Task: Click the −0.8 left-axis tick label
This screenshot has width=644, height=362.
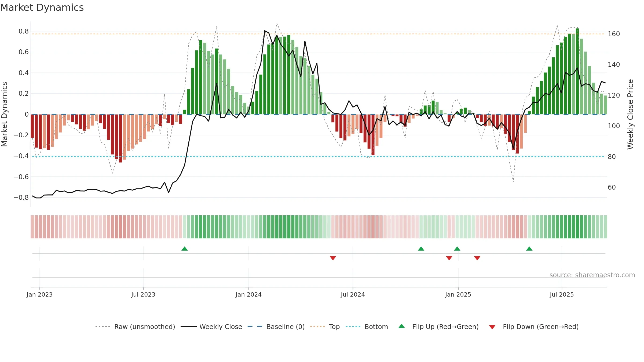Action: [x=21, y=198]
